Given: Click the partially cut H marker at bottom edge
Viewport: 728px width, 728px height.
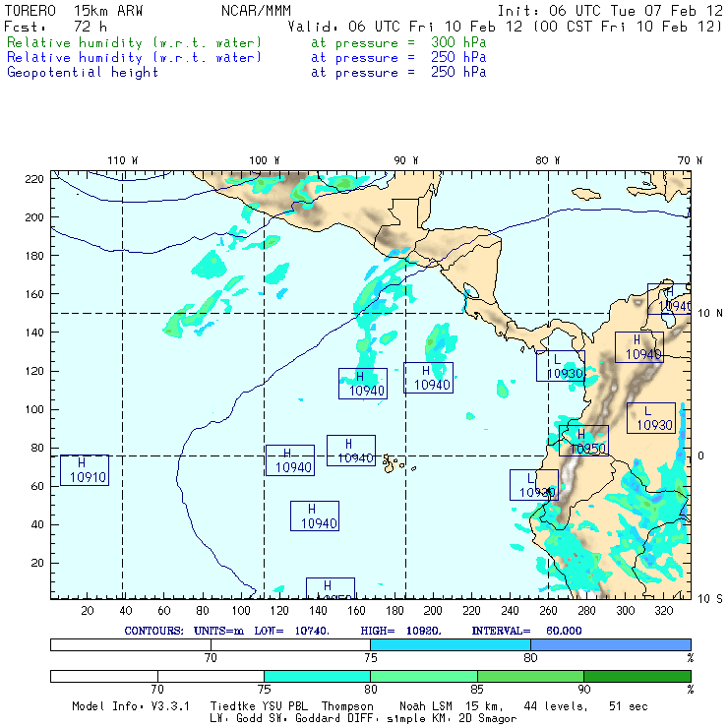Looking at the screenshot, I should click(x=330, y=587).
